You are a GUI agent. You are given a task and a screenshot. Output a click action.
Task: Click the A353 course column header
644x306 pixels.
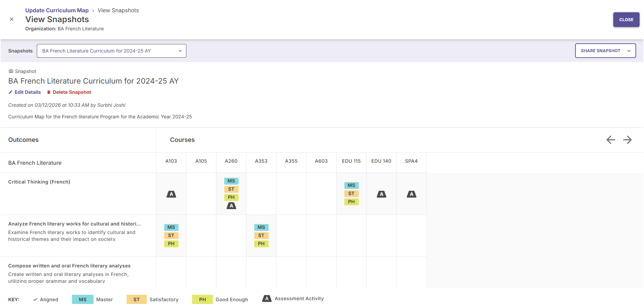point(261,161)
